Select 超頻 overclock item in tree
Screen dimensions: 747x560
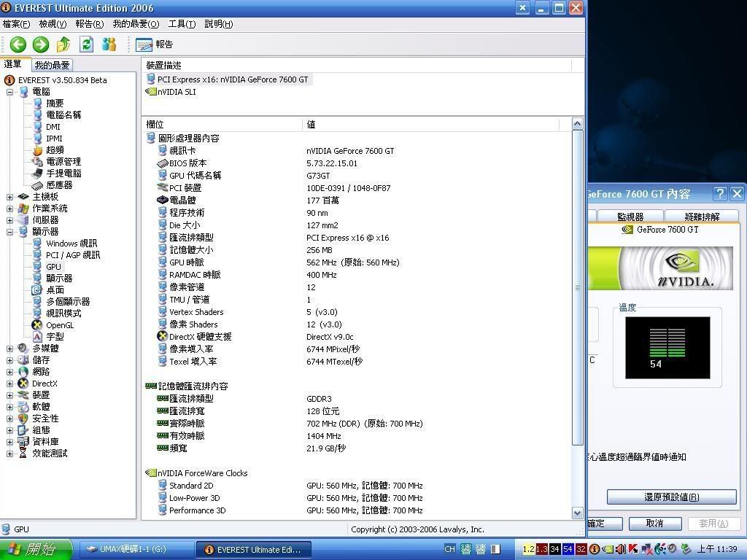pos(55,150)
